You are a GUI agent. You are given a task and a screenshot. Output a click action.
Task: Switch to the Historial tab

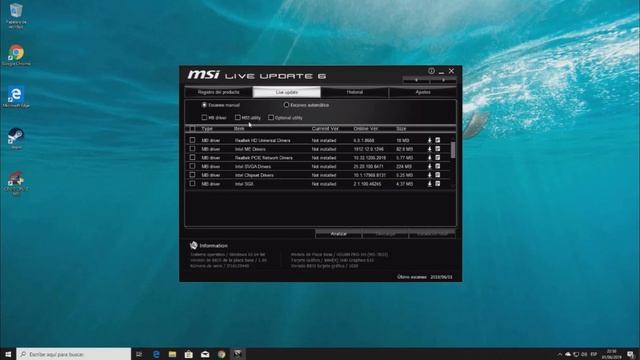(x=354, y=92)
